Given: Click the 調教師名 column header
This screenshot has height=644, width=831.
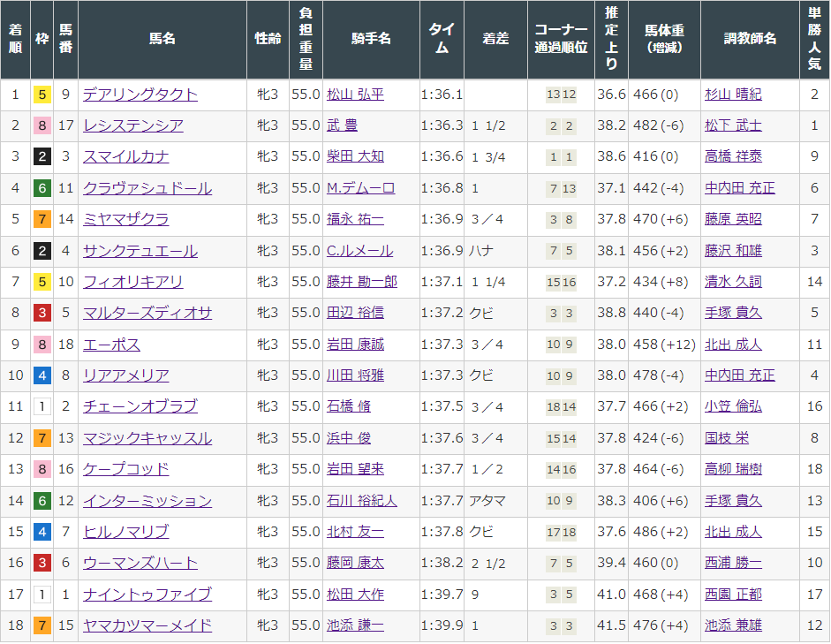Looking at the screenshot, I should (750, 39).
